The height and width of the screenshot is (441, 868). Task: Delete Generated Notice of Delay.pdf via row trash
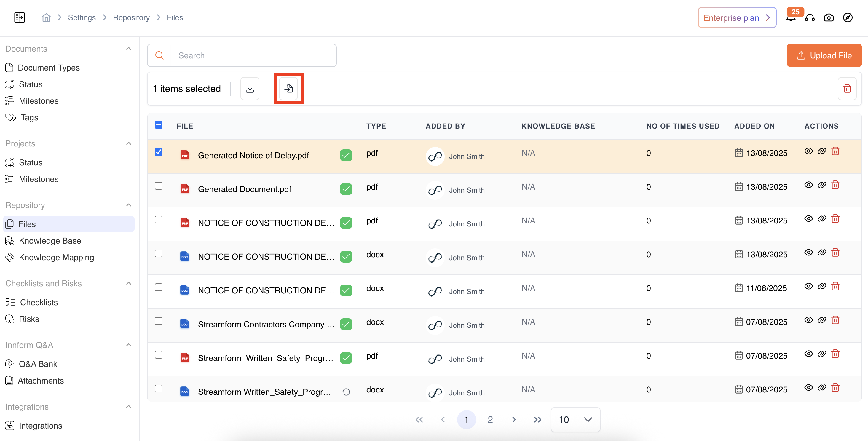pyautogui.click(x=835, y=151)
